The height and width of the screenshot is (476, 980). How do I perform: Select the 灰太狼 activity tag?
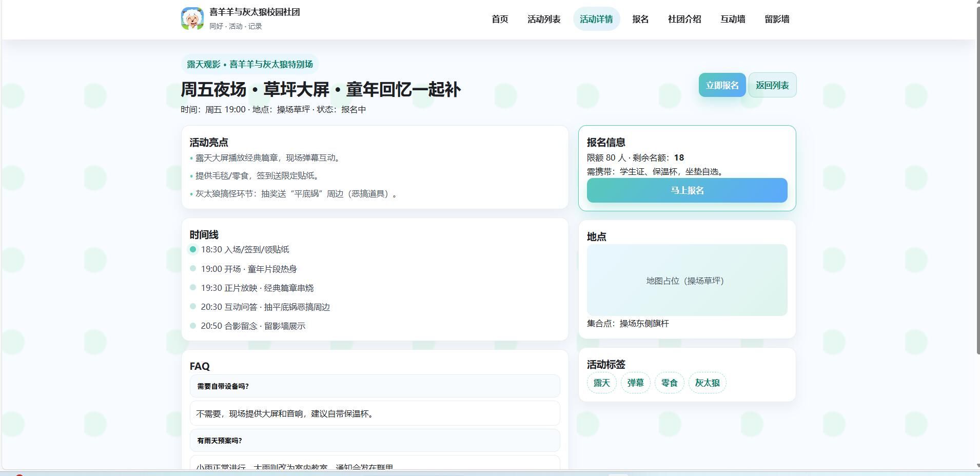707,383
